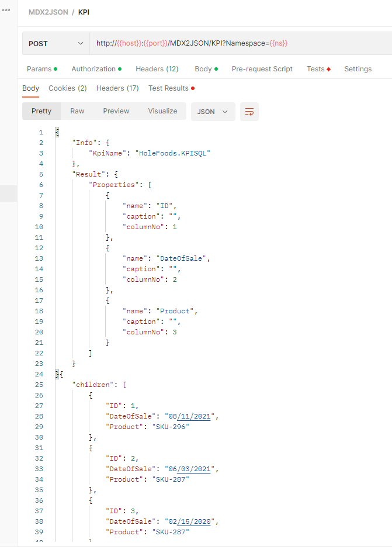Open the Tests tab

tap(315, 68)
